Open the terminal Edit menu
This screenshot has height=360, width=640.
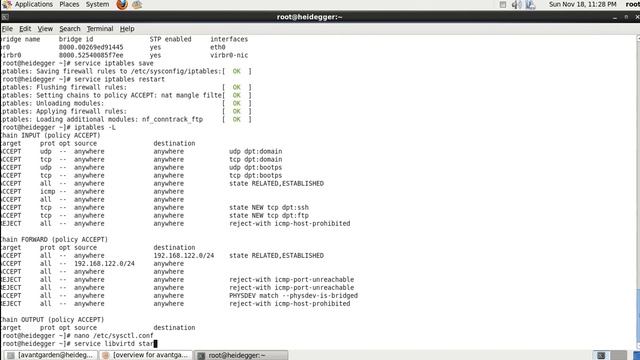pos(25,29)
